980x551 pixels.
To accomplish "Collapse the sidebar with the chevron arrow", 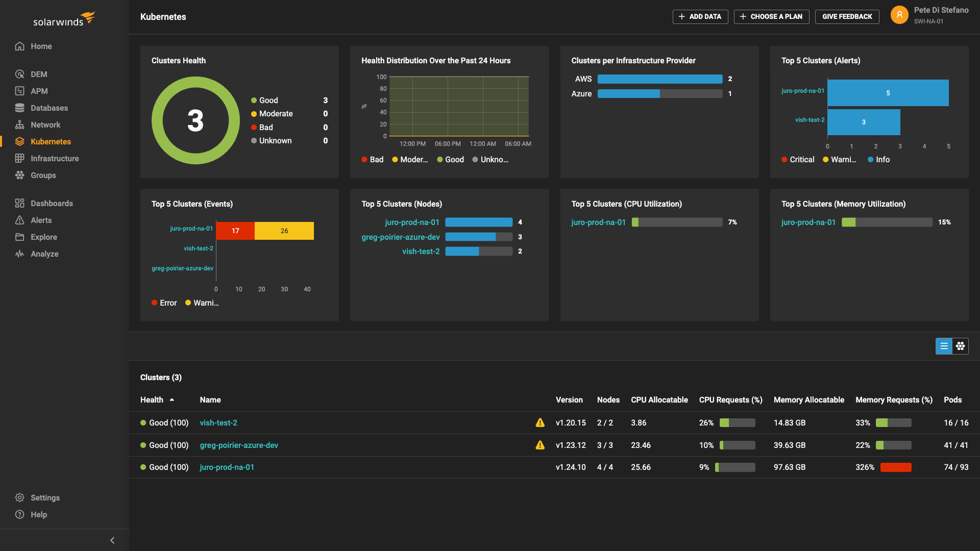I will 112,540.
